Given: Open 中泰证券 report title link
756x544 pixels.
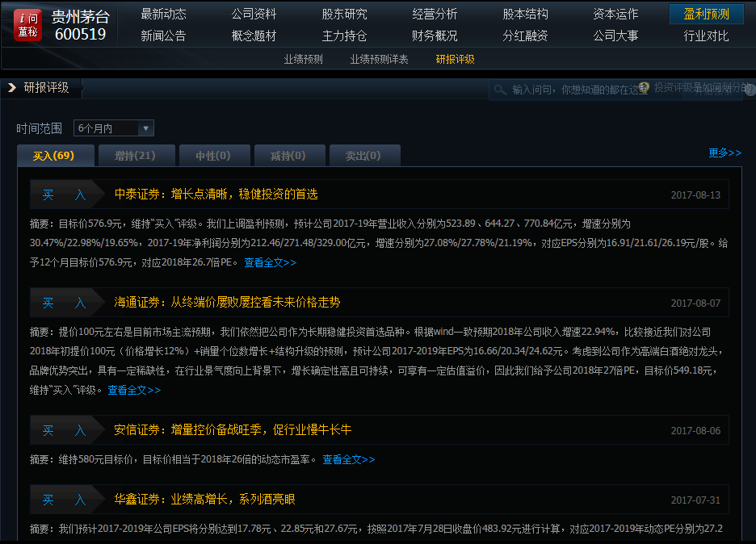Looking at the screenshot, I should [x=216, y=195].
